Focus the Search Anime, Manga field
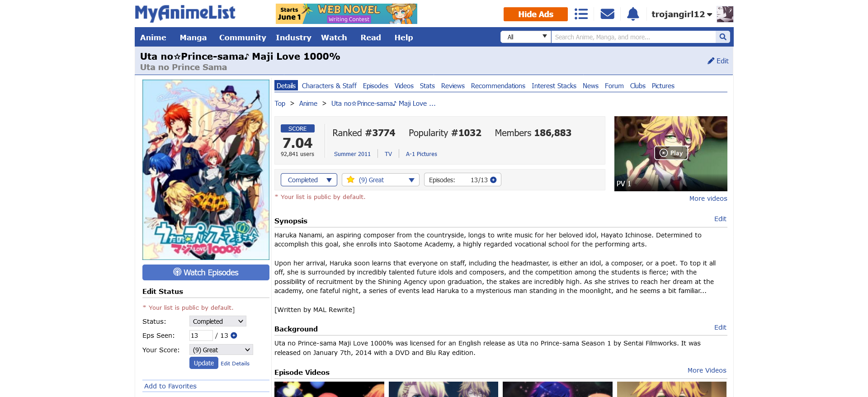 point(633,37)
